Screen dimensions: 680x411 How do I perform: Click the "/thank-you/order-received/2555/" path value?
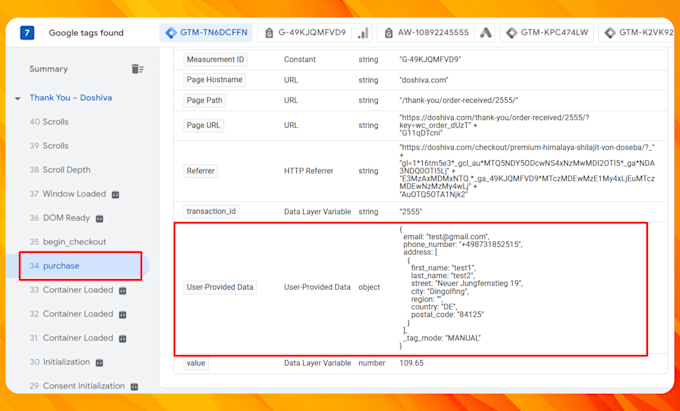coord(459,100)
